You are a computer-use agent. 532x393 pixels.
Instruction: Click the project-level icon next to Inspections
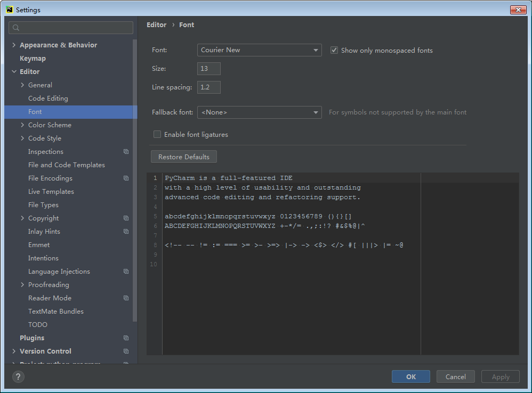point(126,151)
